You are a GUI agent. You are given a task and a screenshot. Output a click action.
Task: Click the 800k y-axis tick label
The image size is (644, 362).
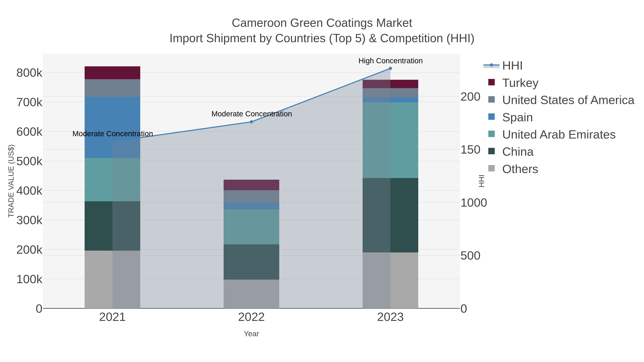pos(30,73)
